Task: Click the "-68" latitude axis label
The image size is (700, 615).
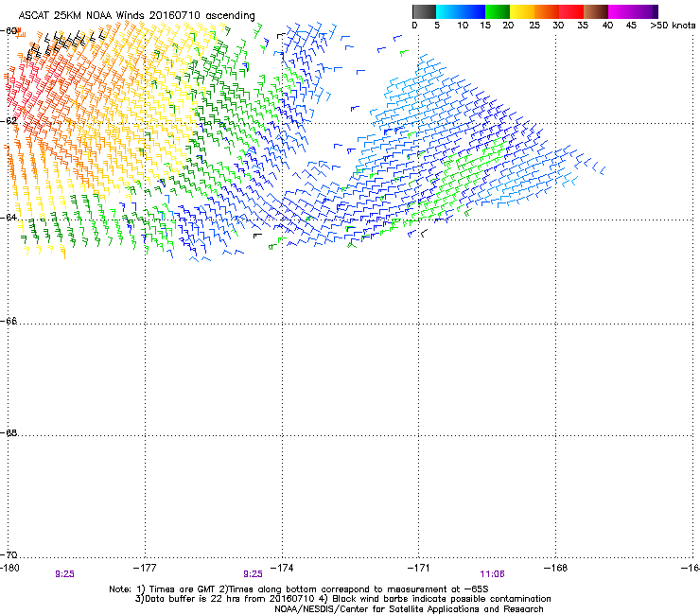Action: (x=9, y=433)
